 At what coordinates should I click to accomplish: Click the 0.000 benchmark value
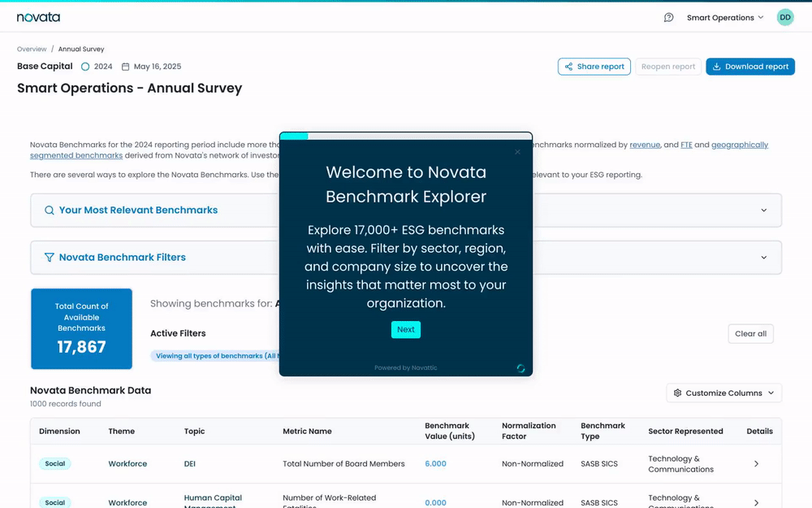435,503
